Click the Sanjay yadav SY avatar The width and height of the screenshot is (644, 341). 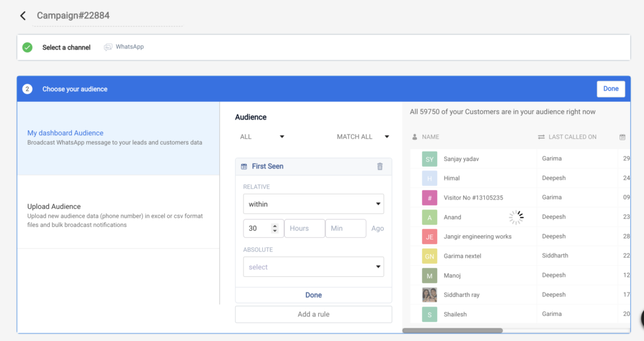click(x=429, y=159)
